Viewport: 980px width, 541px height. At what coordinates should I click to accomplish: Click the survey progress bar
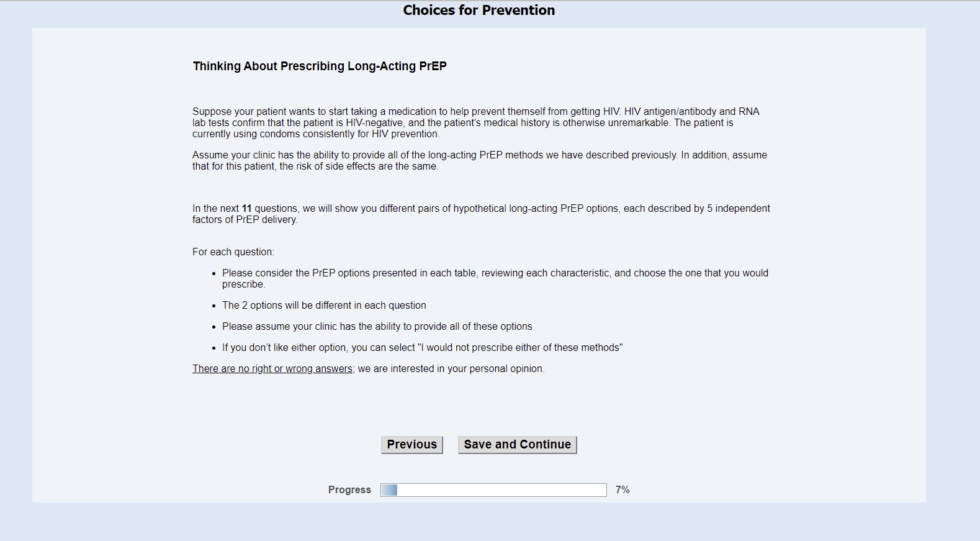coord(493,490)
